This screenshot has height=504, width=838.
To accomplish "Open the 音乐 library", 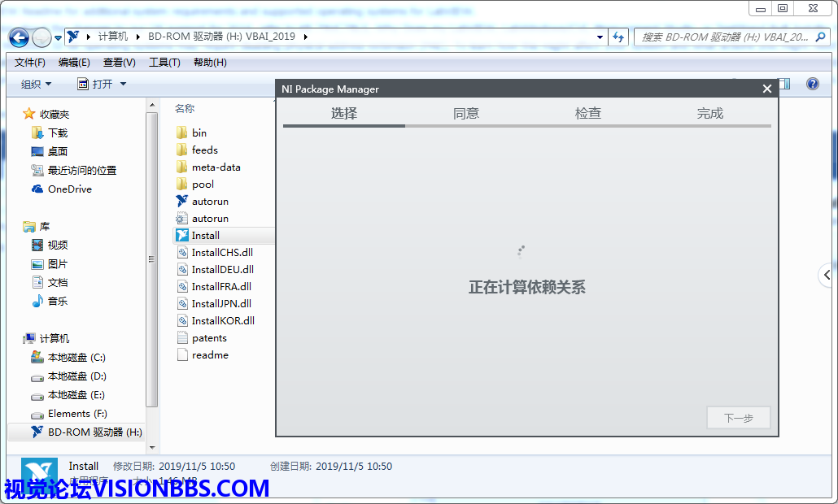I will click(50, 301).
